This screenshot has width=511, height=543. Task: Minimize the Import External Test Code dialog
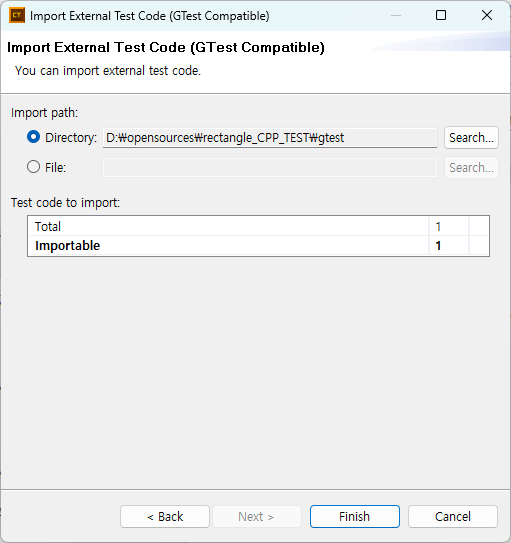[396, 15]
